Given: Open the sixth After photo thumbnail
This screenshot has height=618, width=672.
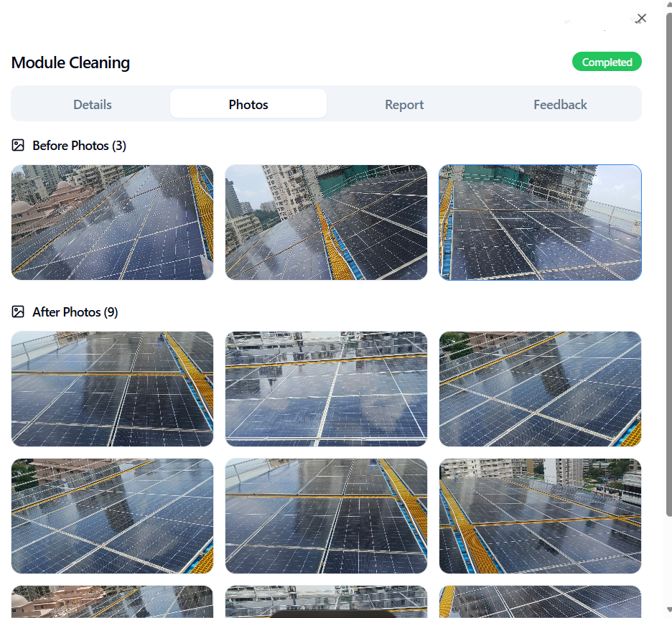Looking at the screenshot, I should [540, 516].
